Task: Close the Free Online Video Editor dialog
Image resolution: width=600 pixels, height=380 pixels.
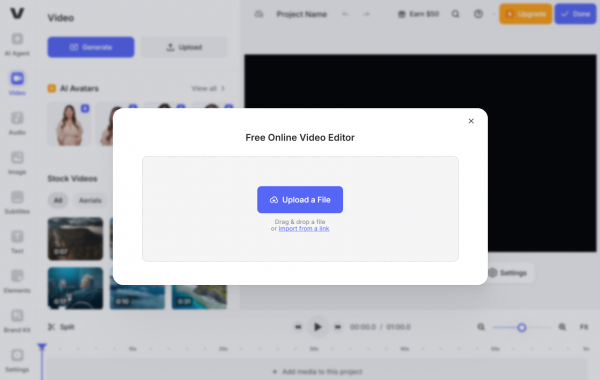Action: pyautogui.click(x=471, y=121)
